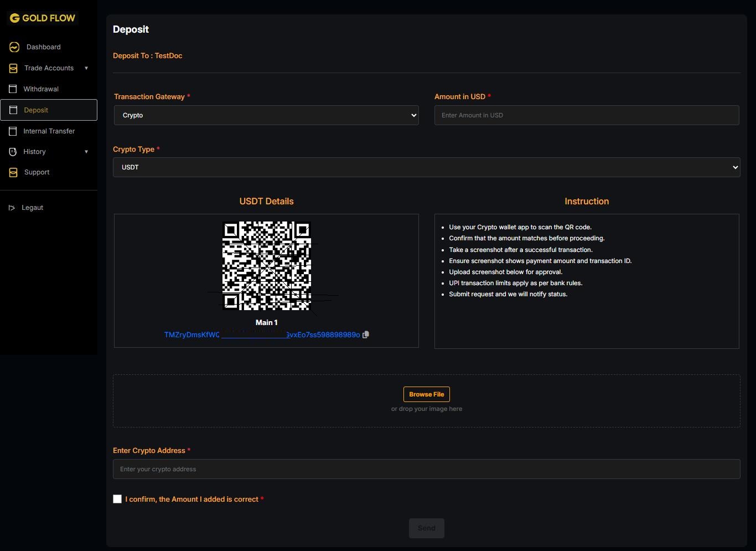Click the Dashboard icon in sidebar
Screen dimensions: 756x551
point(14,47)
